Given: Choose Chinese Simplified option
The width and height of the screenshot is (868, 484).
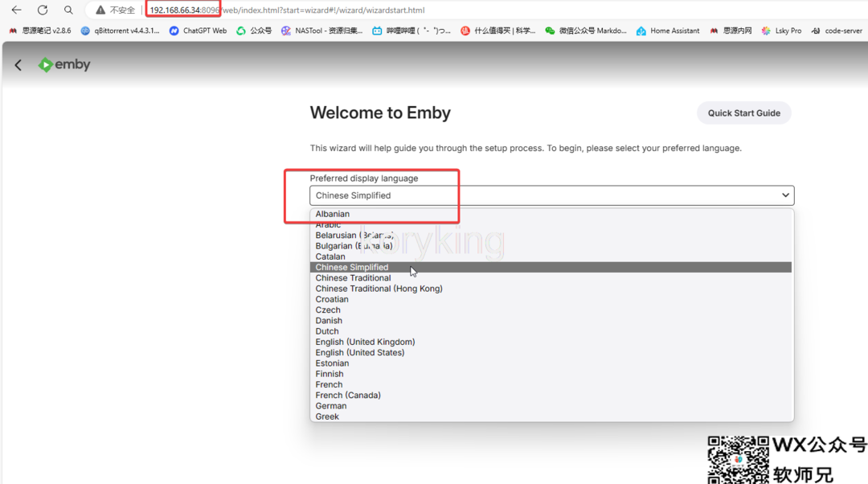Looking at the screenshot, I should point(551,267).
